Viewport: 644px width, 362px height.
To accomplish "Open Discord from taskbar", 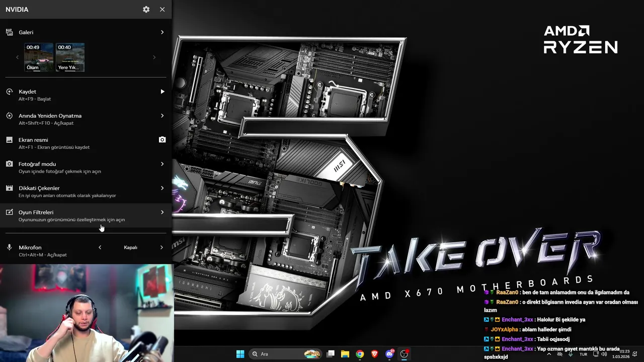I will (389, 354).
